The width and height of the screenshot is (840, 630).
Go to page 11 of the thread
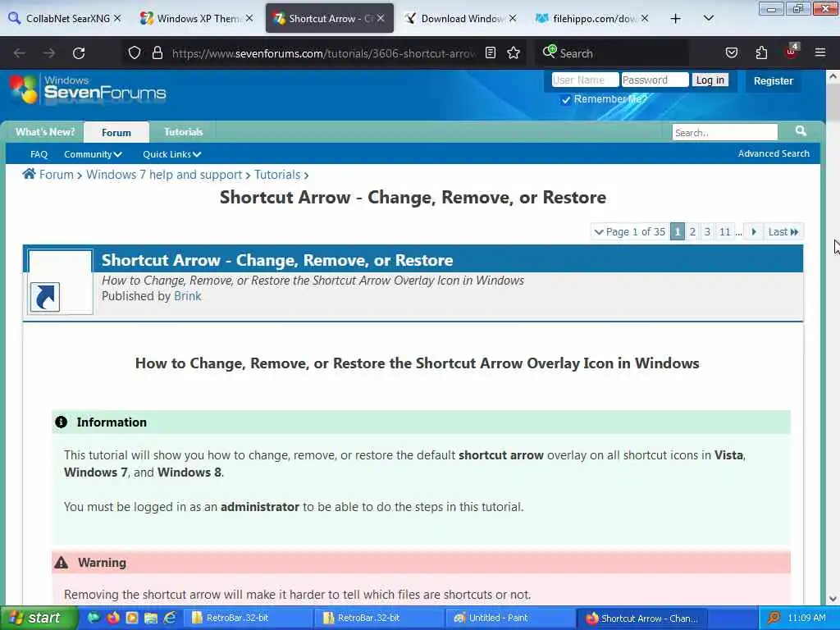pyautogui.click(x=725, y=232)
